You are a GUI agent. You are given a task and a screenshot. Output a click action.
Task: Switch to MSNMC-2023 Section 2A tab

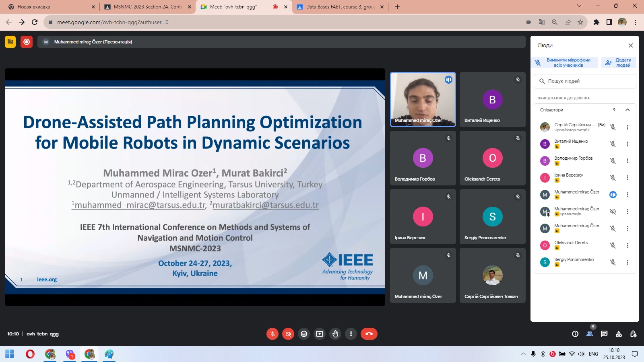pyautogui.click(x=147, y=7)
